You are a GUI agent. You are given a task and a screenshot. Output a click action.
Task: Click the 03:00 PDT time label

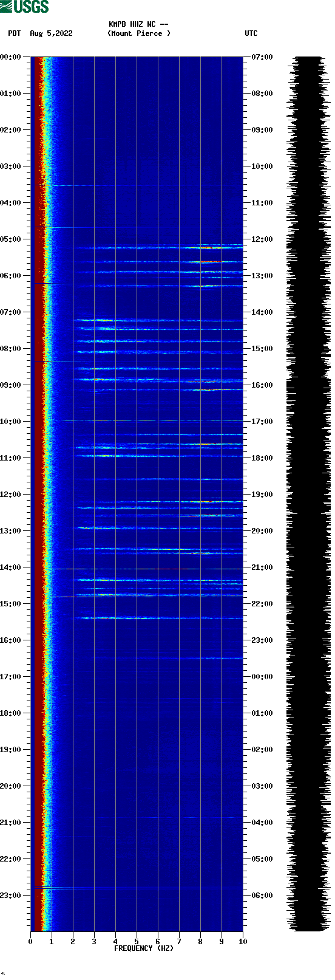point(10,166)
